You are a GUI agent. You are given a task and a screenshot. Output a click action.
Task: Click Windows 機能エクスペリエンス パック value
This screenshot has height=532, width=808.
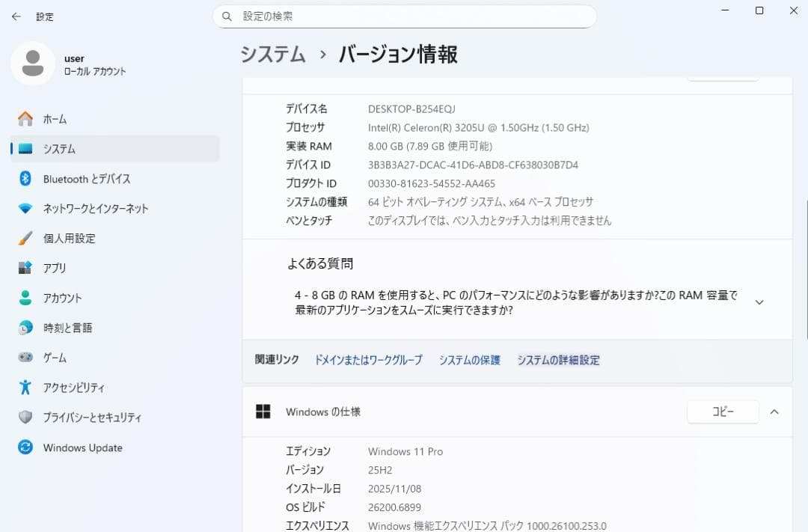[x=487, y=526]
